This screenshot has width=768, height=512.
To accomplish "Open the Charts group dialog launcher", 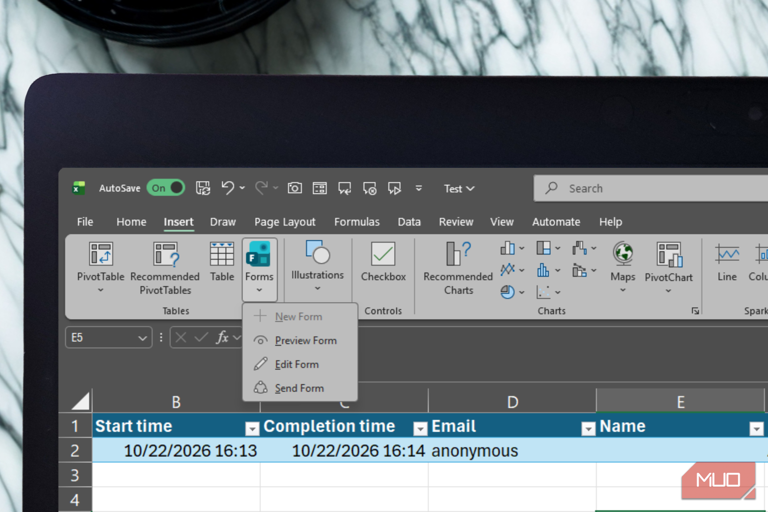I will [695, 311].
